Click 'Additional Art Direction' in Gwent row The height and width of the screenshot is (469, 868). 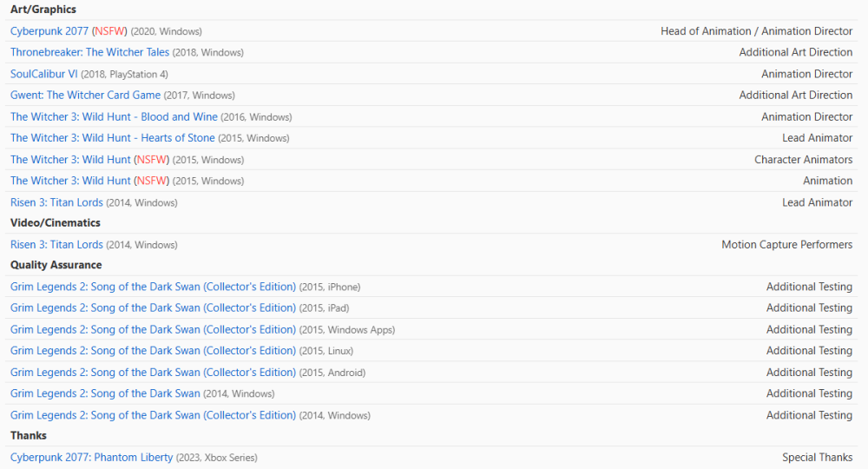coord(795,96)
